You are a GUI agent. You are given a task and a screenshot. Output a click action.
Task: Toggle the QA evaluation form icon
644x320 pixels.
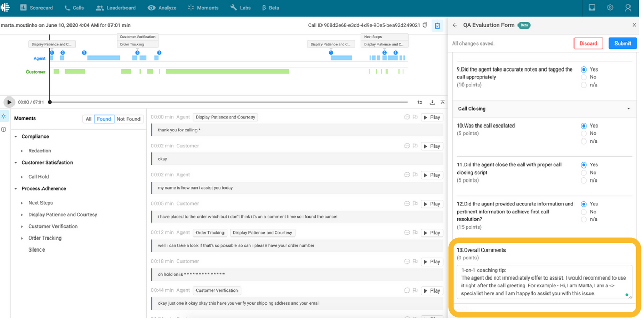click(x=437, y=25)
